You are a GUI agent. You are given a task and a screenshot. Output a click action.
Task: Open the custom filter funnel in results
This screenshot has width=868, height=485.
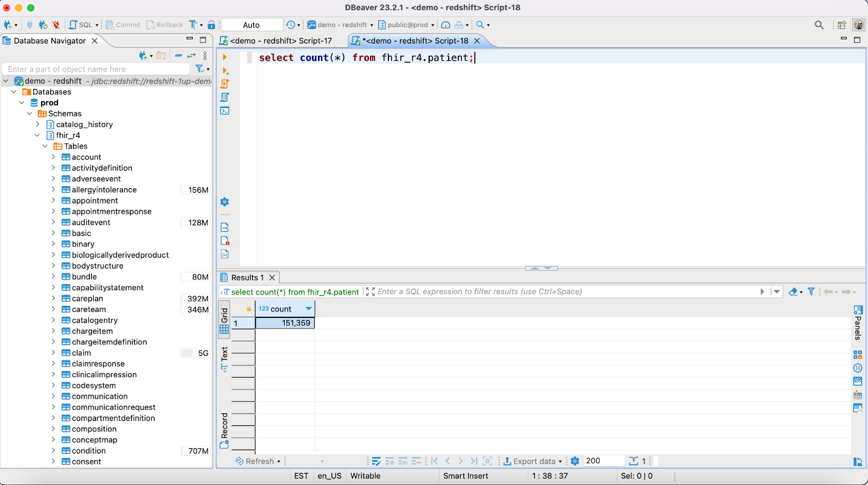(811, 292)
